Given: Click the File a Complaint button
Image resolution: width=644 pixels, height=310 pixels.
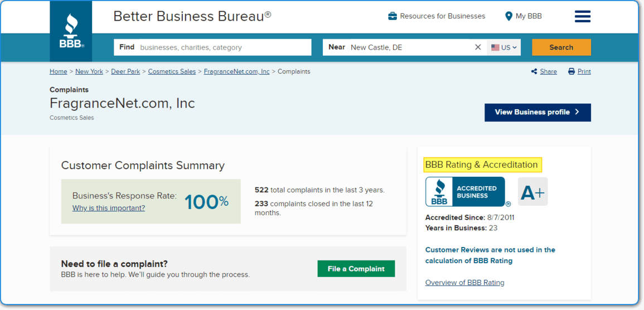Looking at the screenshot, I should pos(356,269).
